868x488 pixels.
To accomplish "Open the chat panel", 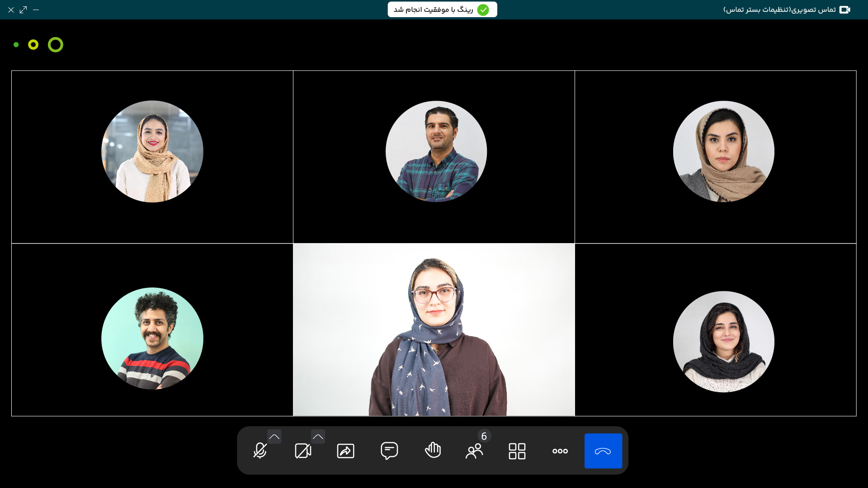I will coord(389,451).
